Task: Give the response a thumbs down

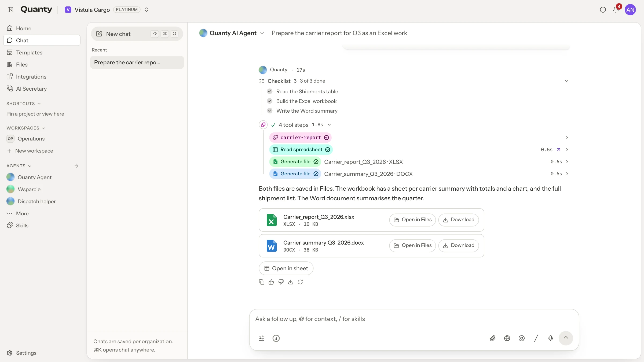Action: coord(281,282)
